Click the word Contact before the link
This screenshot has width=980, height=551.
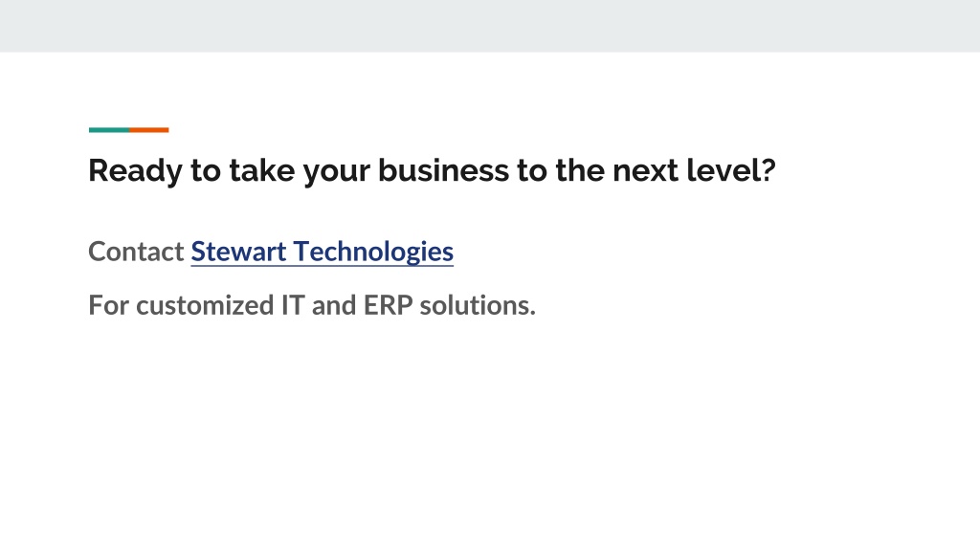click(136, 252)
